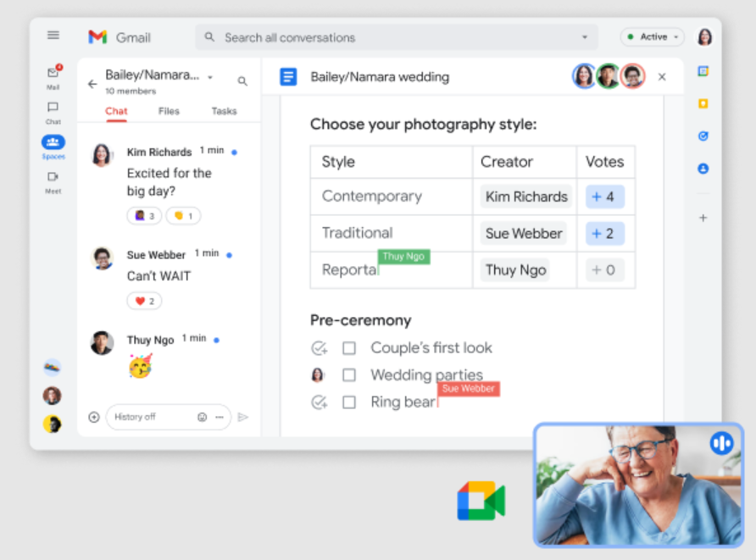Expand the search options dropdown arrow
The image size is (756, 560).
(584, 37)
